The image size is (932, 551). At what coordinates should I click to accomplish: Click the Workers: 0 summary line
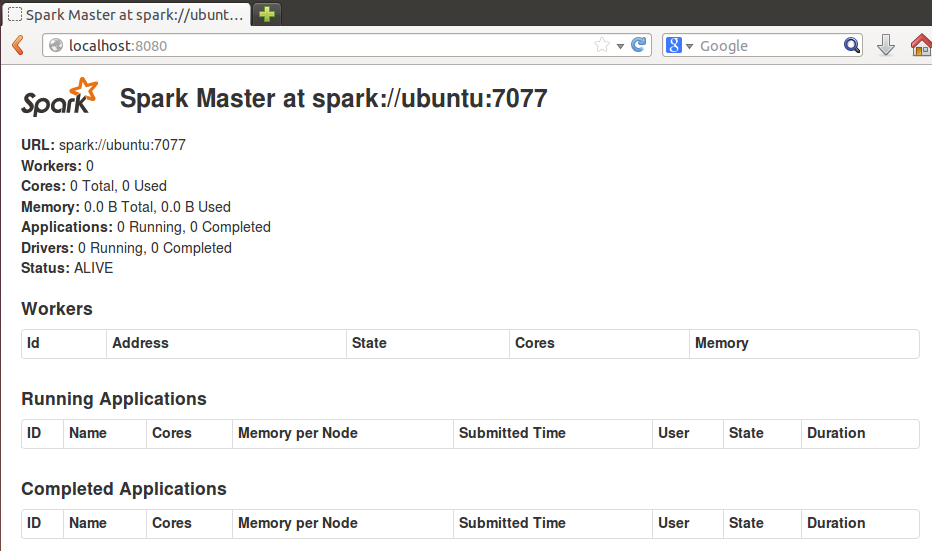pos(58,166)
